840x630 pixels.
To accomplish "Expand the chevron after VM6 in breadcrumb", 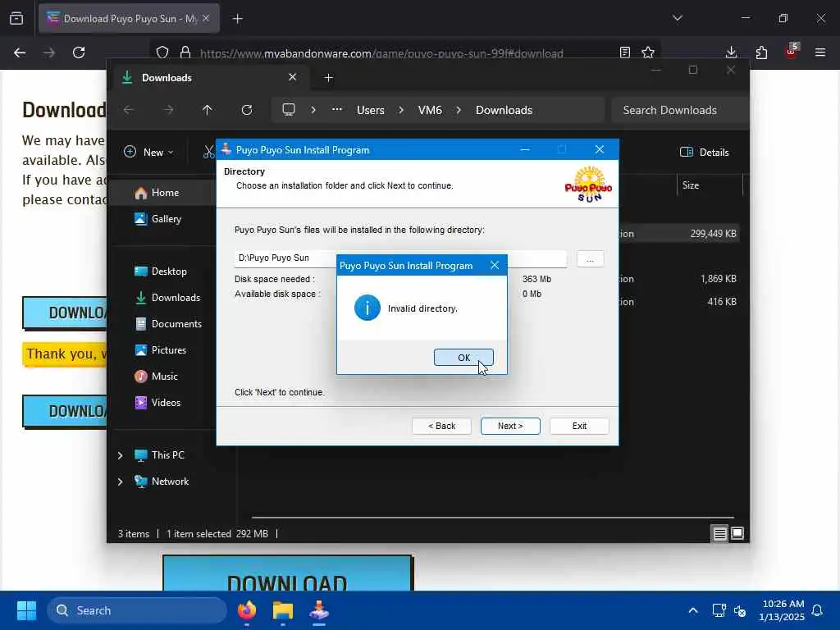I will [x=459, y=111].
